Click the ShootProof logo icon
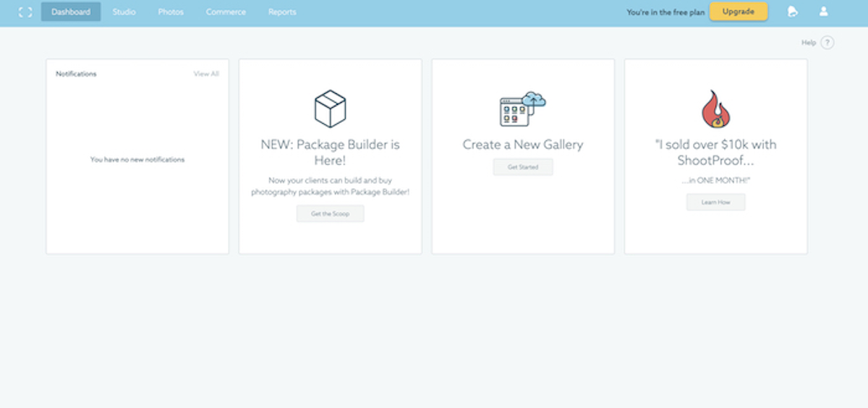 (x=25, y=12)
